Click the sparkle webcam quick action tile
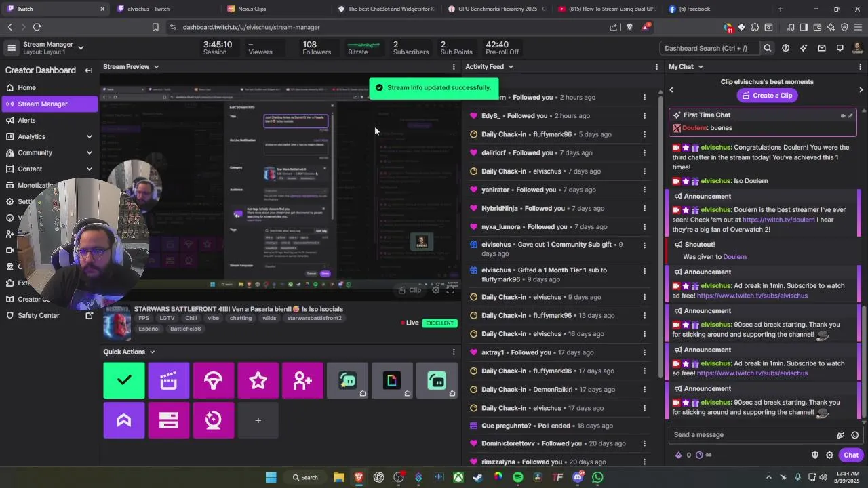Viewport: 868px width, 488px height. point(214,420)
